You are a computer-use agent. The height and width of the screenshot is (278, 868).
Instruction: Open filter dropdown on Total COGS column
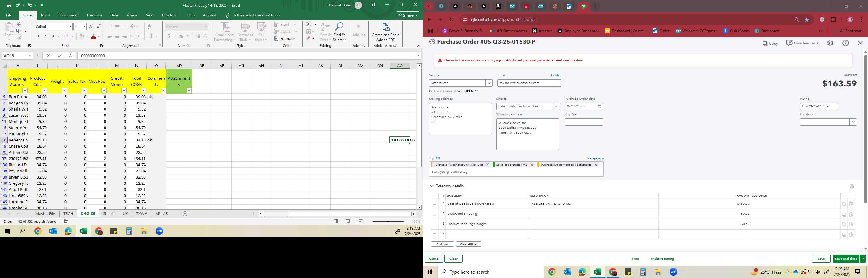[x=144, y=91]
